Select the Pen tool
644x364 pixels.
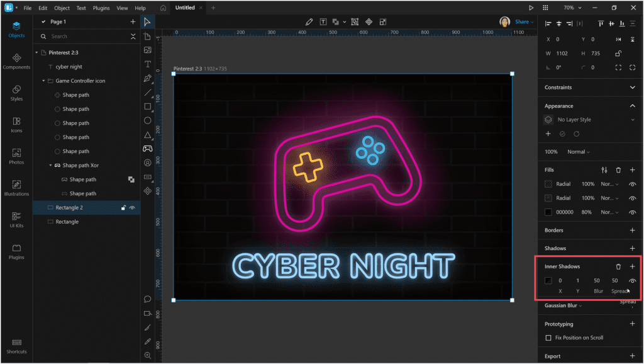click(x=147, y=78)
